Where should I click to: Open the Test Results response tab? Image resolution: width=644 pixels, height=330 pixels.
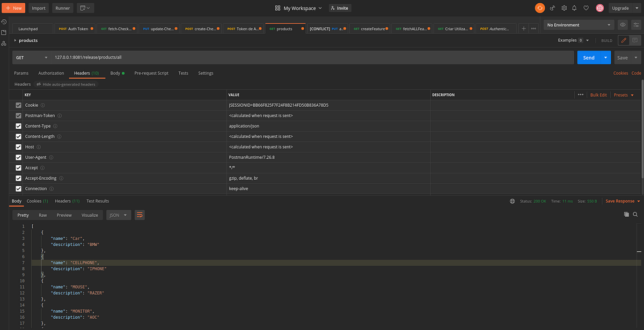(97, 201)
